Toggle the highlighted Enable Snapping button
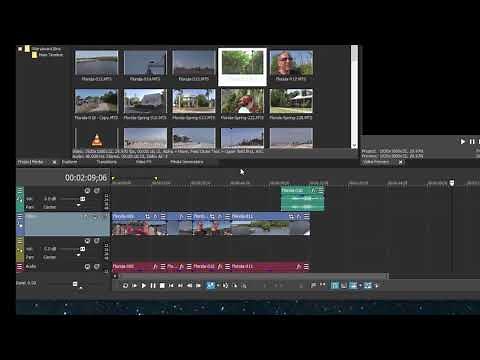The image size is (480, 360). pyautogui.click(x=335, y=285)
